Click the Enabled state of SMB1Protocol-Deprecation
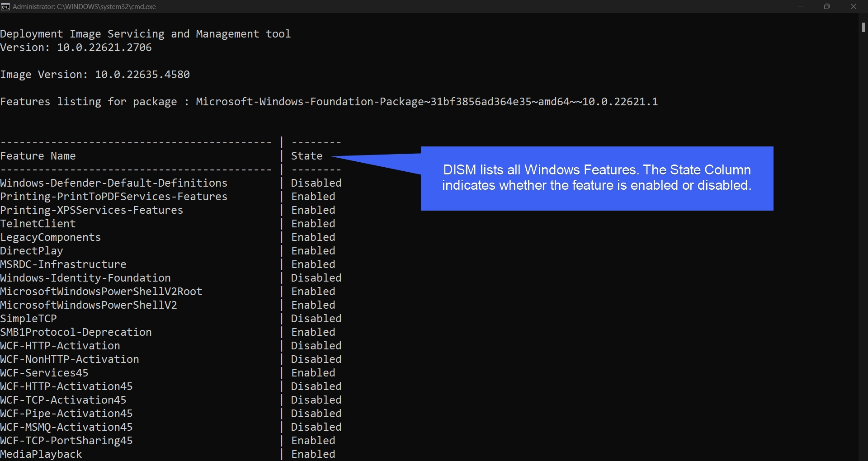868x461 pixels. [313, 332]
